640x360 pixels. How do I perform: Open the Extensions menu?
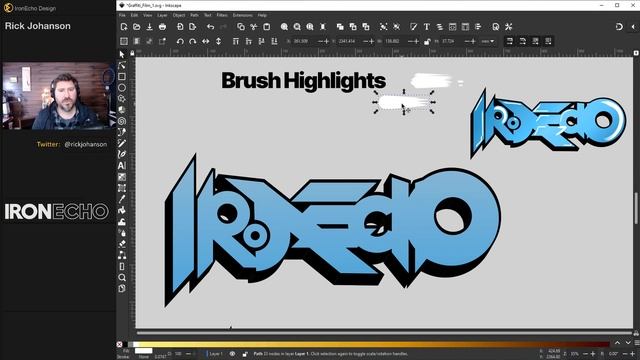click(x=242, y=15)
